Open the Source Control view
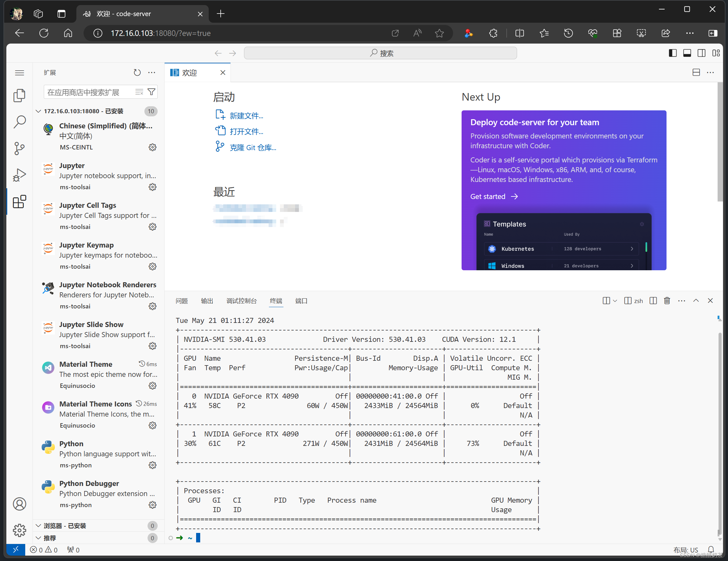This screenshot has height=561, width=728. [x=19, y=149]
